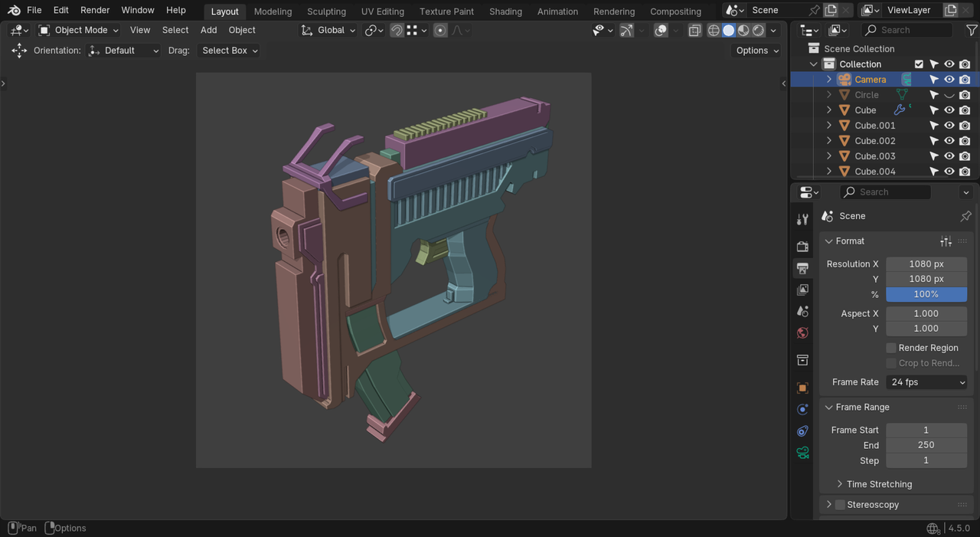Open the Object Mode dropdown
This screenshot has height=537, width=980.
pyautogui.click(x=79, y=30)
